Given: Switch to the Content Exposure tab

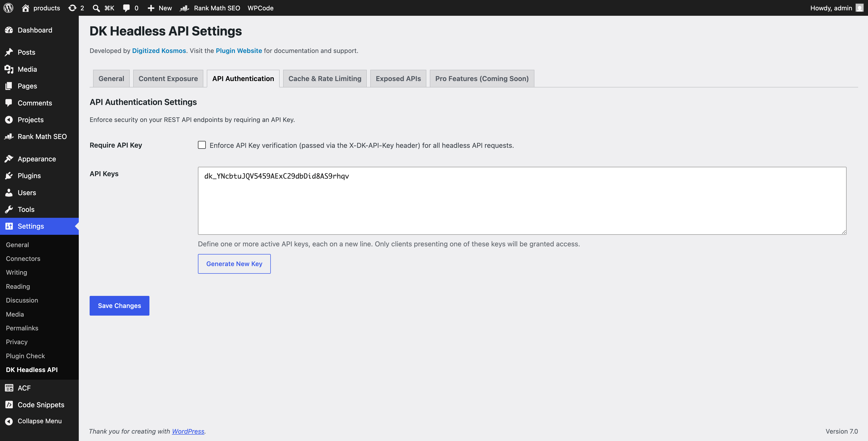Looking at the screenshot, I should 168,79.
